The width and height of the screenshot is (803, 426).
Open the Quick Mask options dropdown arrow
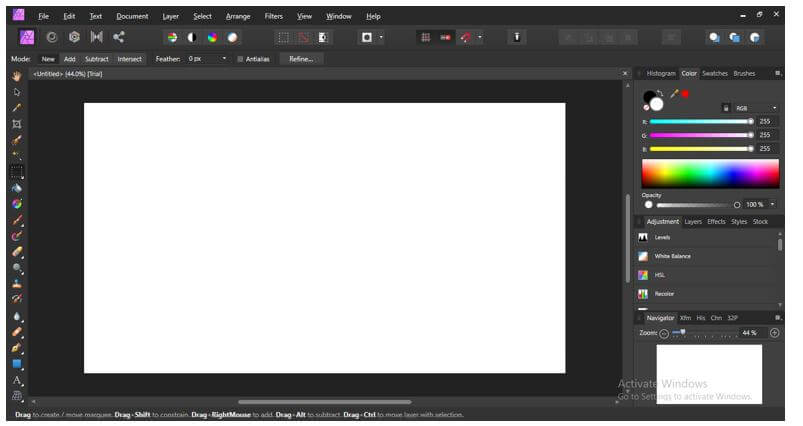381,37
